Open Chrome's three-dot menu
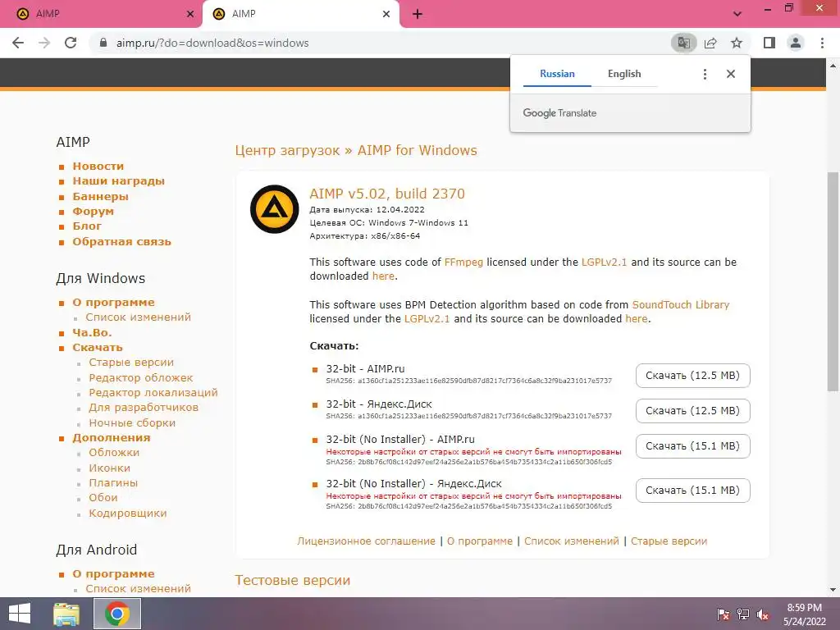This screenshot has width=840, height=630. [822, 43]
